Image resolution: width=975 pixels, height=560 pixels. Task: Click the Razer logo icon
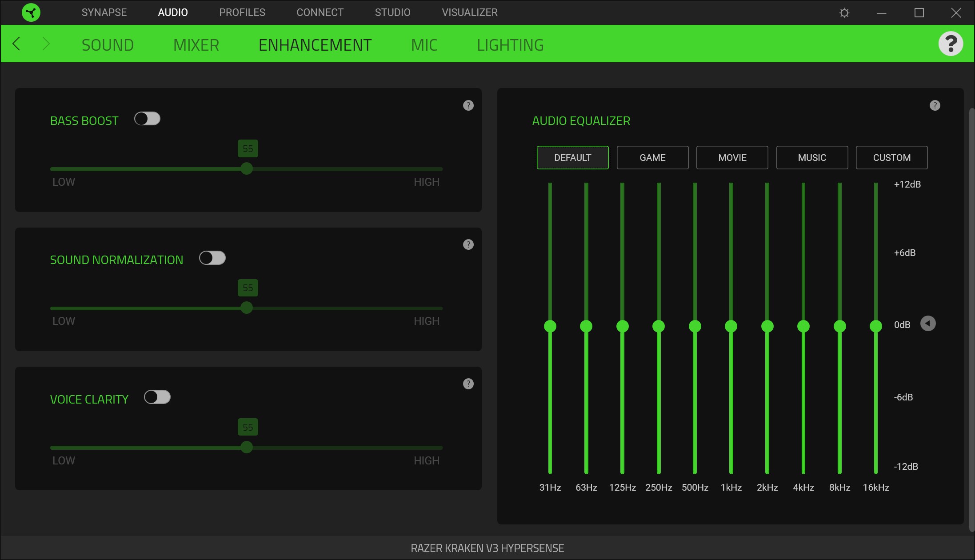31,12
